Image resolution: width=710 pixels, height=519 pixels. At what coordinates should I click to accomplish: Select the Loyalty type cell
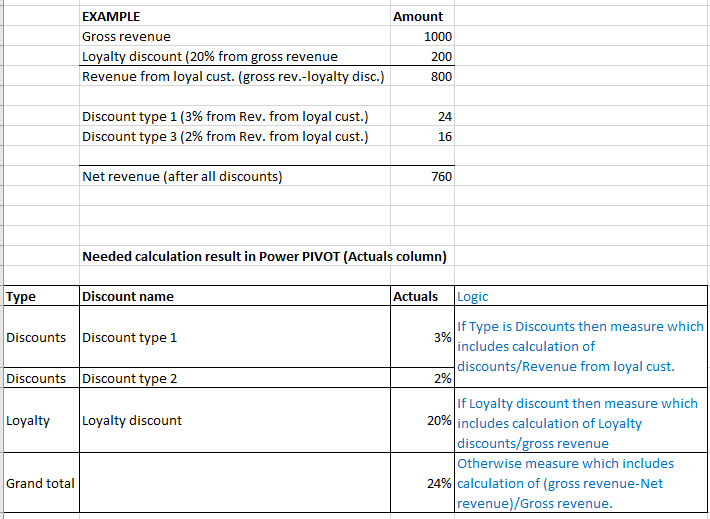[x=41, y=420]
